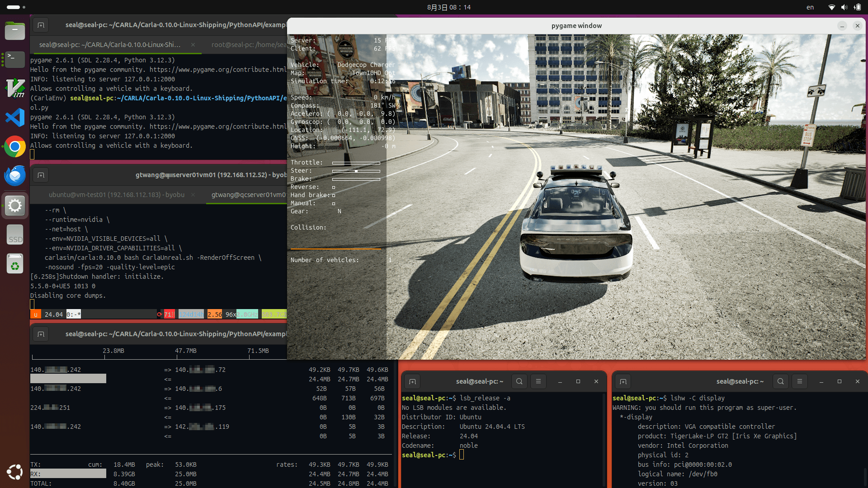
Task: Click new tab icon in lshw terminal
Action: pos(623,381)
